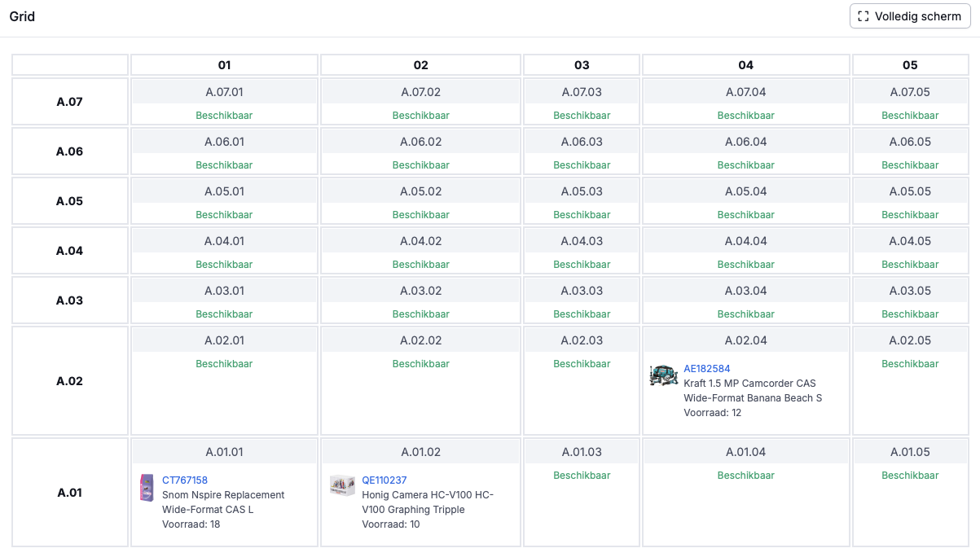This screenshot has height=557, width=980.
Task: Click location cell A.03.05
Action: click(910, 292)
